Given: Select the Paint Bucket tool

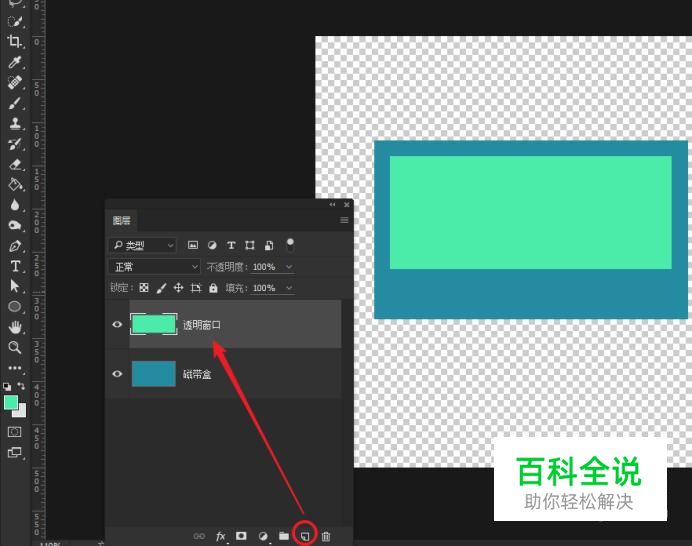Looking at the screenshot, I should pos(15,185).
